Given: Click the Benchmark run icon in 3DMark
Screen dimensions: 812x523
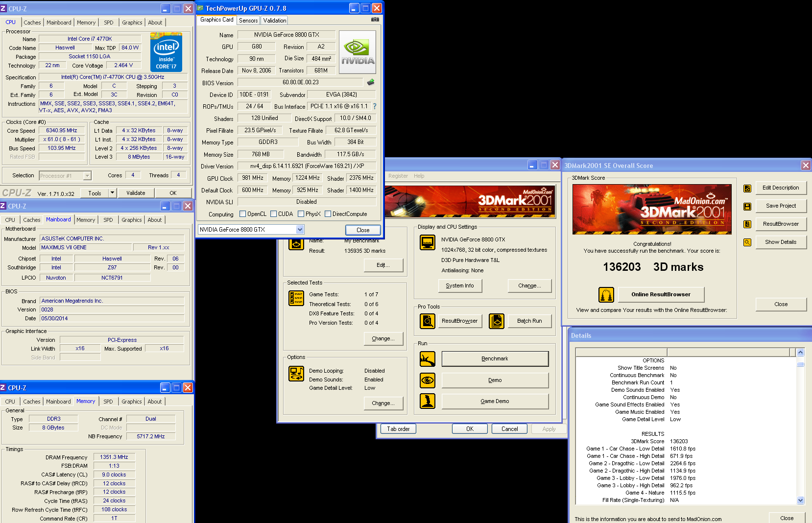Looking at the screenshot, I should coord(428,359).
